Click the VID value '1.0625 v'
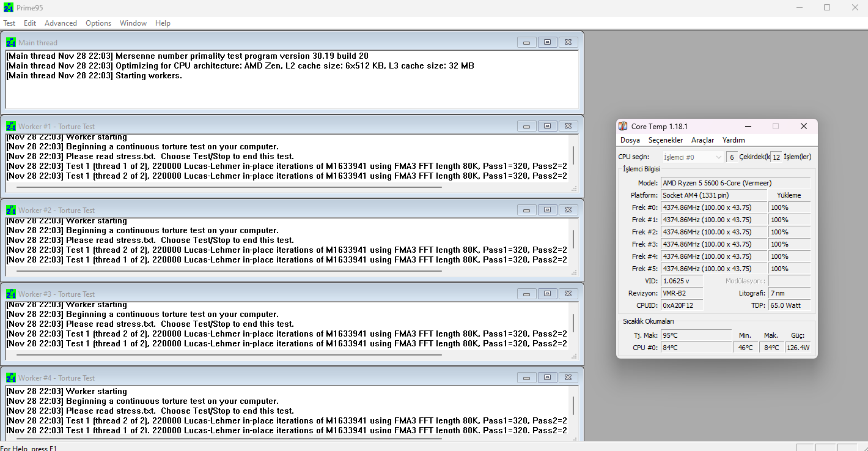Screen dimensions: 868x451 click(682, 281)
